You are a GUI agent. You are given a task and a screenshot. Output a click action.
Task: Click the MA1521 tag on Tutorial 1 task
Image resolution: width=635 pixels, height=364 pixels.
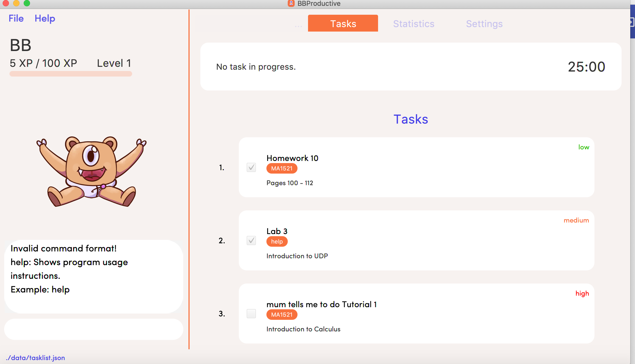(x=282, y=315)
